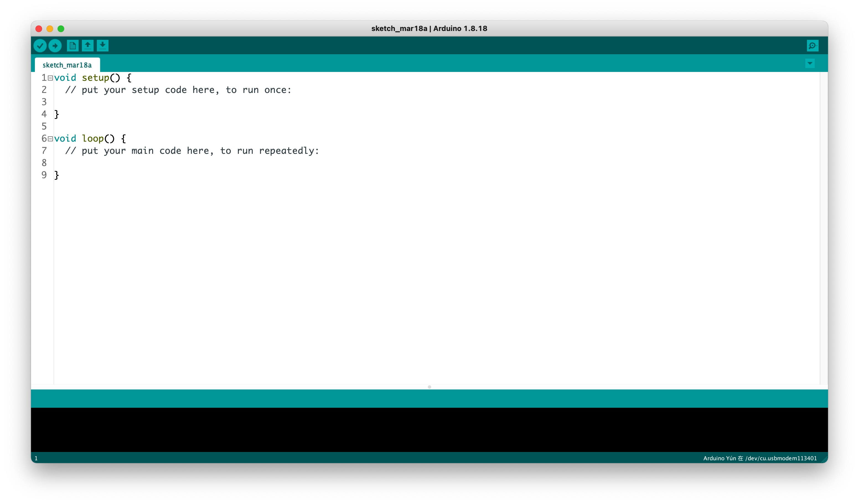Click the black console output area
Screen dimensions: 859x504
click(x=429, y=429)
